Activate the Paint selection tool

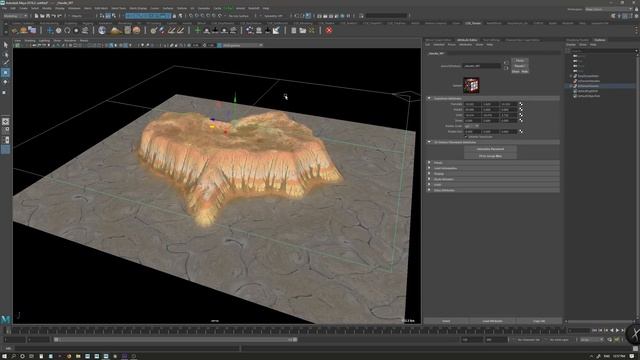5,63
